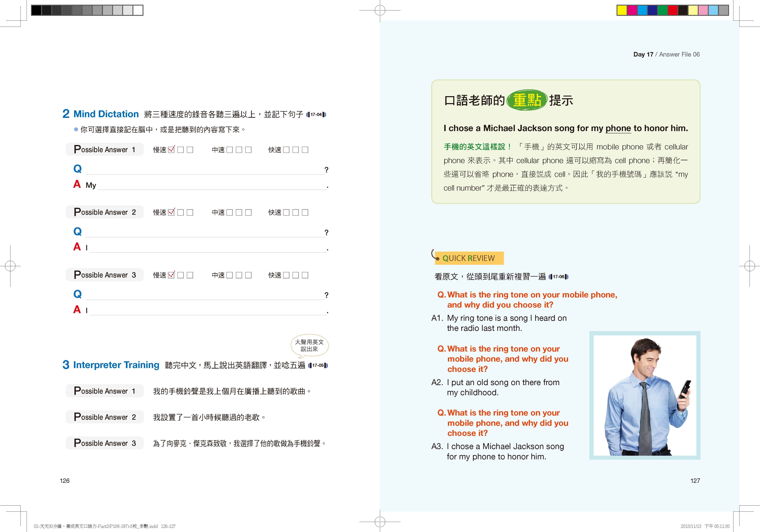Click the Q blank line under Possible Answer 1

[x=205, y=170]
